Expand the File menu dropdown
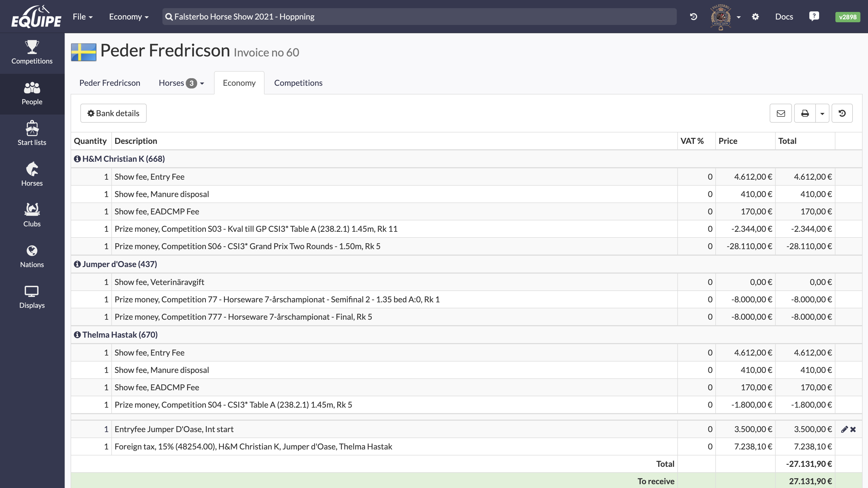Image resolution: width=868 pixels, height=488 pixels. coord(82,16)
